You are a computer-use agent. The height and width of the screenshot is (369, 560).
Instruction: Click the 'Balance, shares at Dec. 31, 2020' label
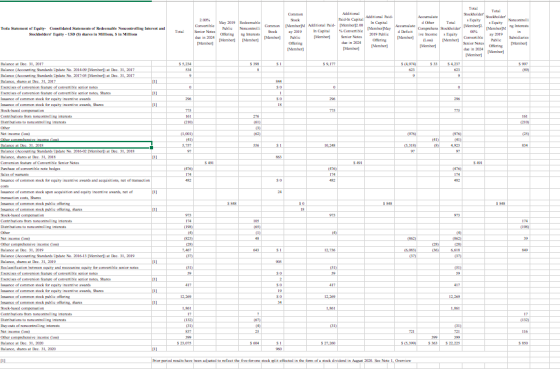(x=27, y=349)
